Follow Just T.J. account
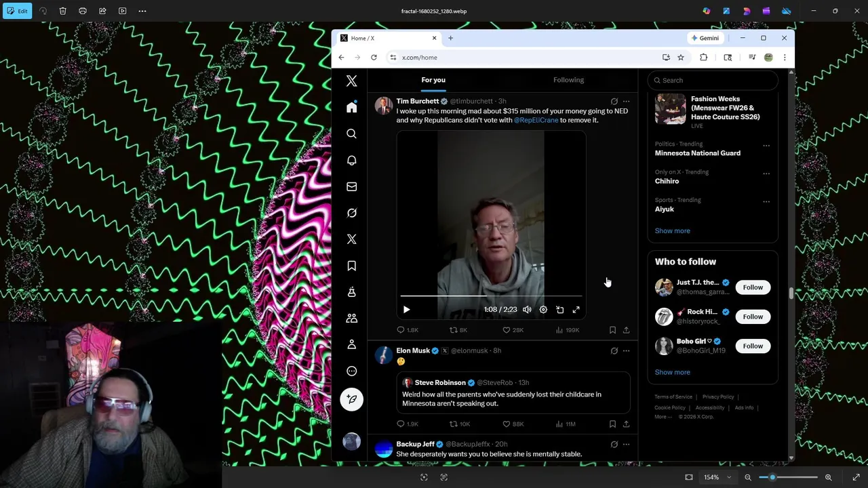 tap(753, 287)
